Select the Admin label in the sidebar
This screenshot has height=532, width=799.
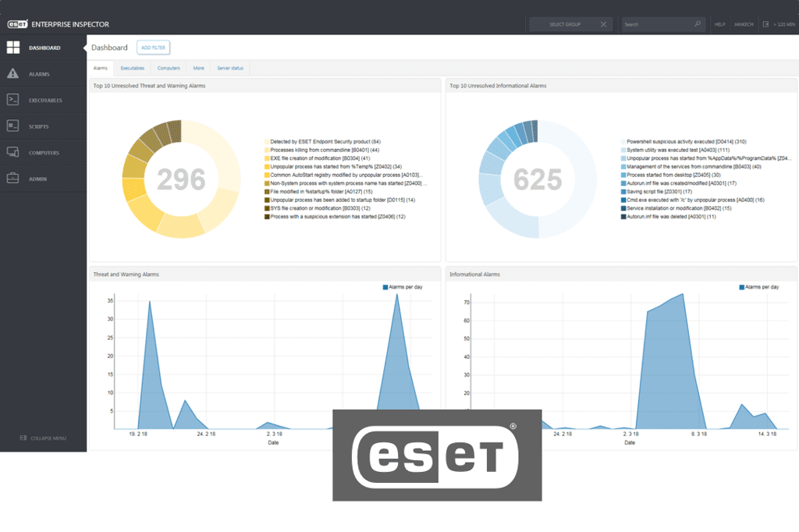37,179
